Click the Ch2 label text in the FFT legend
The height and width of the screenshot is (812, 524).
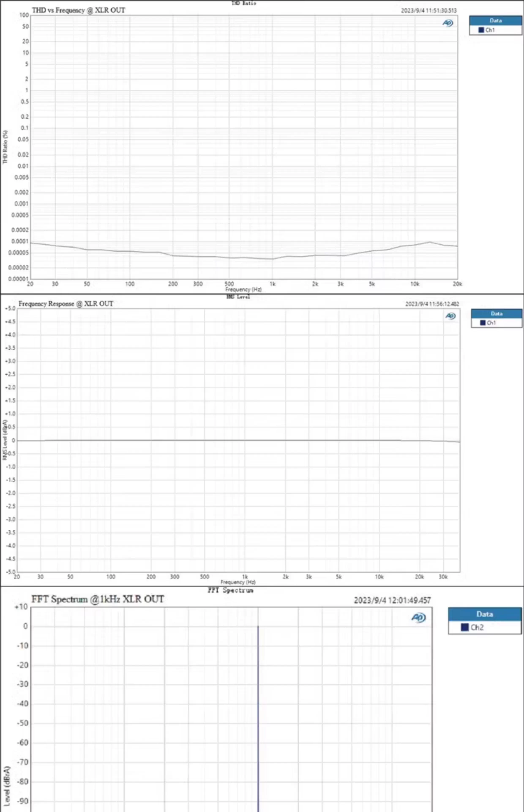pos(477,627)
